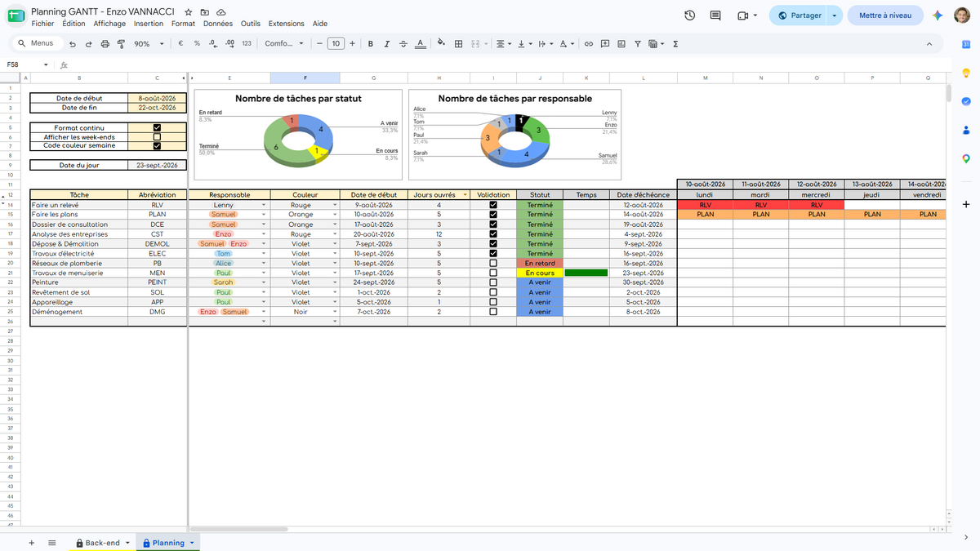Select the Paint format tool
The width and height of the screenshot is (980, 551).
pyautogui.click(x=122, y=44)
